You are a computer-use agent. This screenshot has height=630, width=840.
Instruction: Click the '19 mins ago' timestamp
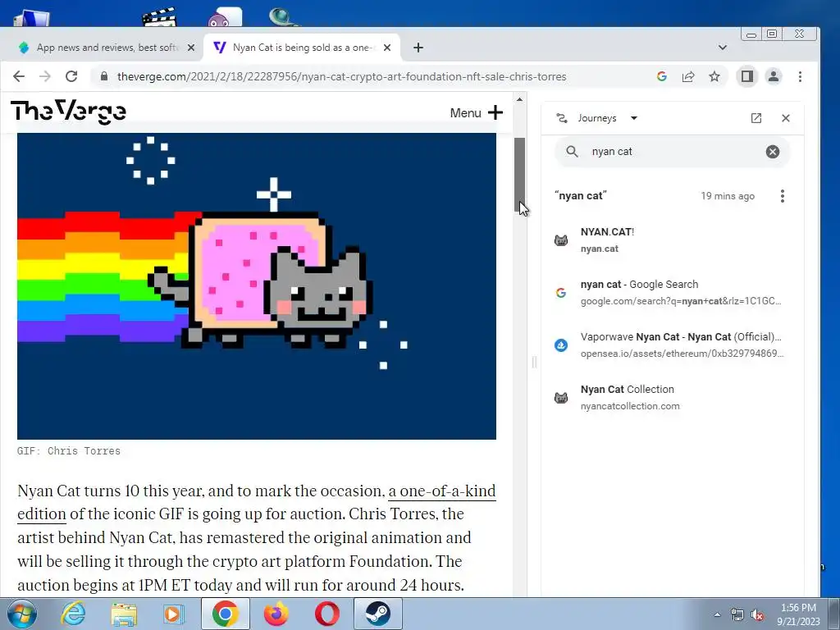pyautogui.click(x=728, y=196)
